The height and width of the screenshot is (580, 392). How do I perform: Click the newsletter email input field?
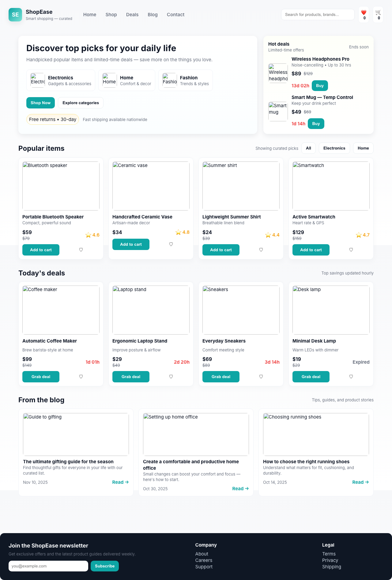48,566
